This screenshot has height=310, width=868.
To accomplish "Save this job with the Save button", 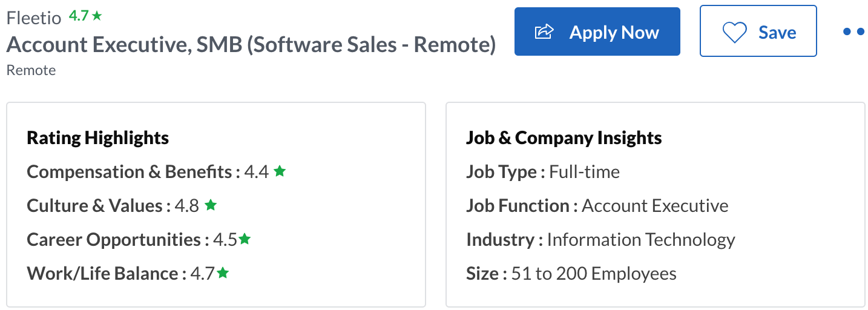I will [x=758, y=31].
